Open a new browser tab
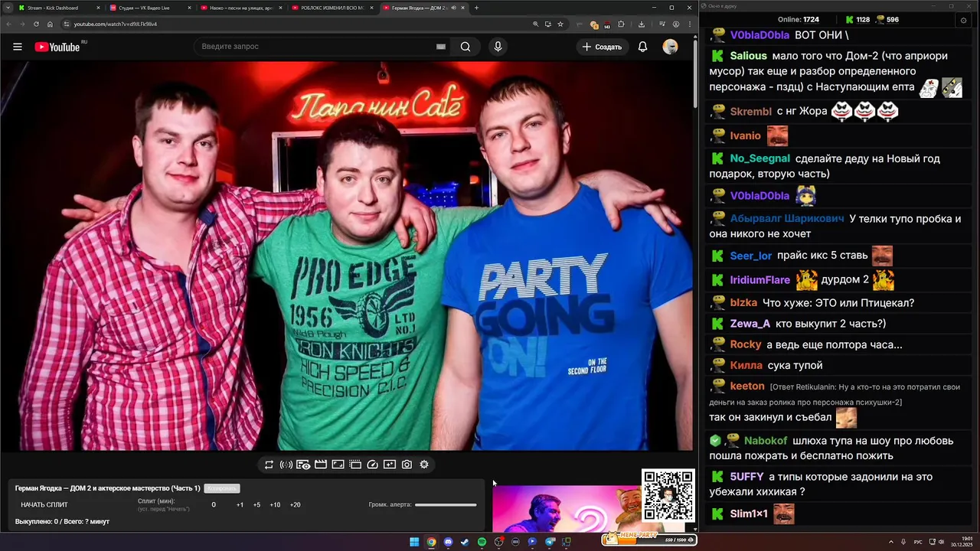The image size is (980, 551). coord(476,8)
